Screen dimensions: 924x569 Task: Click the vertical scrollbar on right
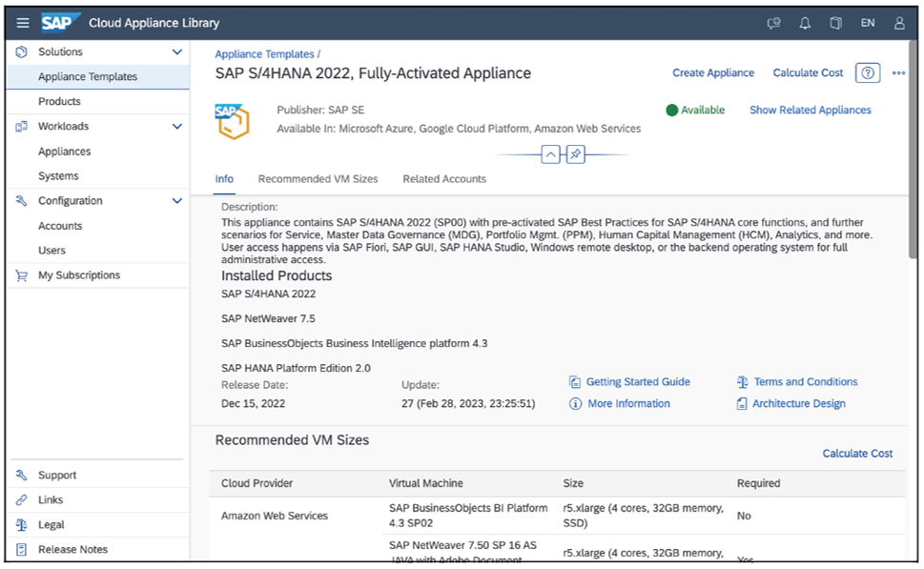[913, 151]
